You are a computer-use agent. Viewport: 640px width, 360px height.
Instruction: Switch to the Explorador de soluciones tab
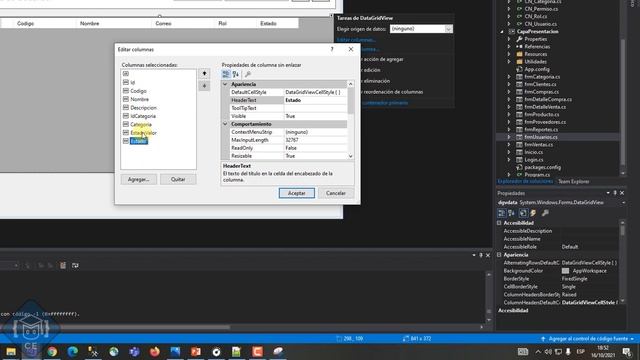coord(525,182)
